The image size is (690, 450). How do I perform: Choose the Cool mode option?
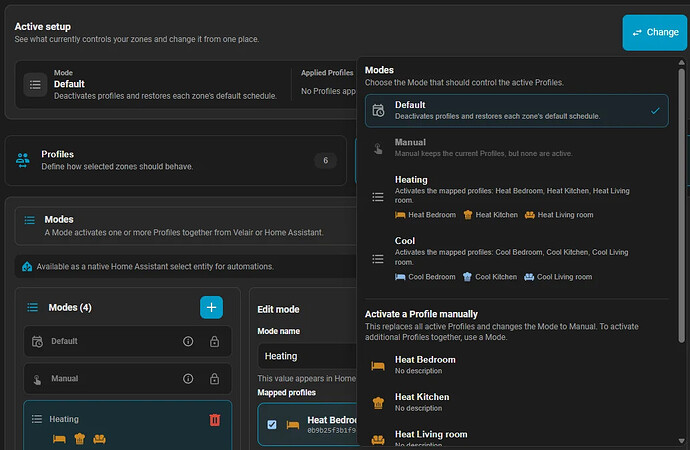517,259
